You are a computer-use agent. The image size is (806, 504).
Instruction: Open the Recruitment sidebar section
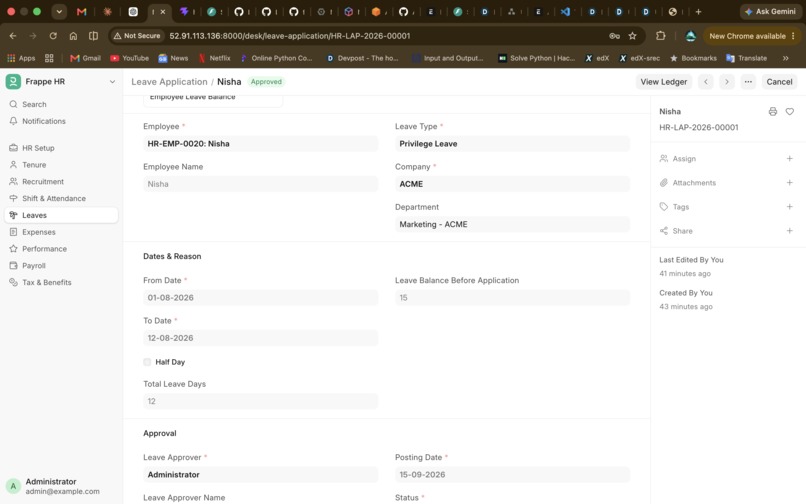pyautogui.click(x=43, y=182)
